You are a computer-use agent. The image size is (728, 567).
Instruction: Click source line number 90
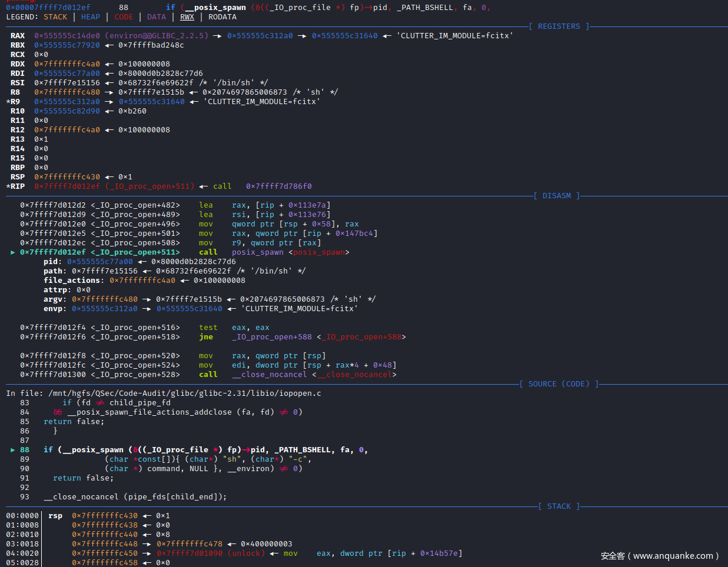(x=25, y=469)
